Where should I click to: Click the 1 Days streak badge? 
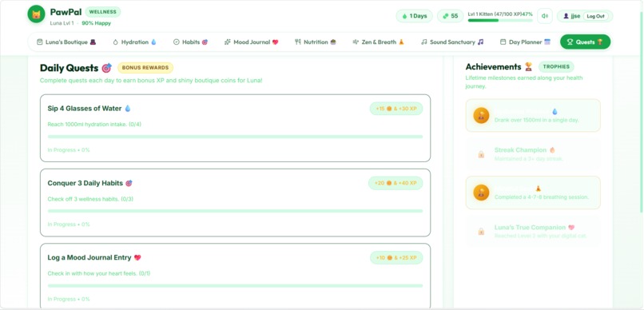point(414,16)
